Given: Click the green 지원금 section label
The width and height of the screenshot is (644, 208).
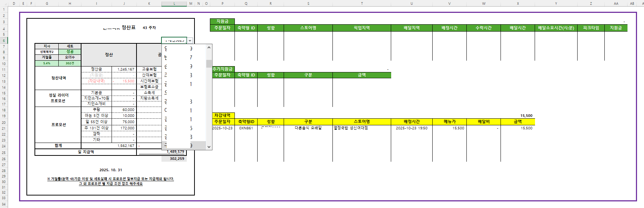Looking at the screenshot, I should coord(222,22).
